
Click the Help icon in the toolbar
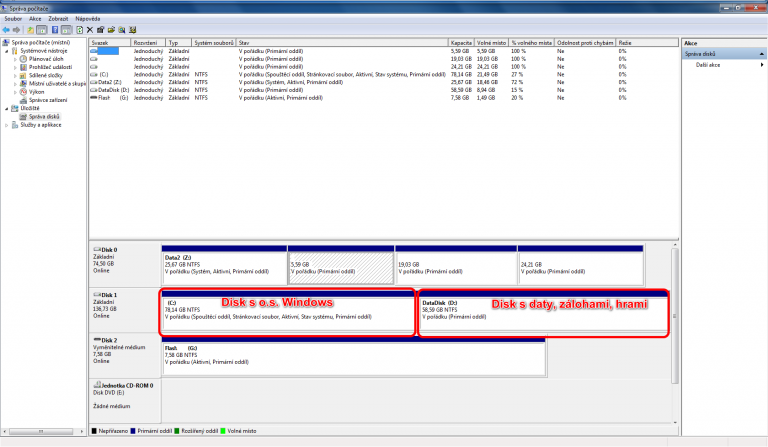[54, 31]
